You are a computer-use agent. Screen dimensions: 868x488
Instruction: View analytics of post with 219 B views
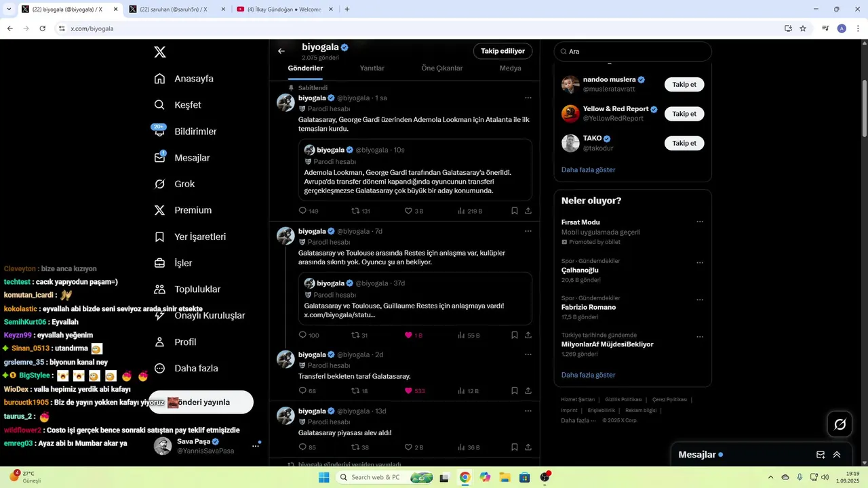(x=470, y=211)
